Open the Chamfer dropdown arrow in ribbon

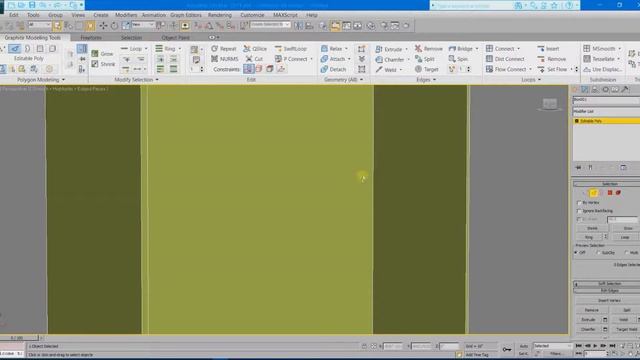coord(408,60)
